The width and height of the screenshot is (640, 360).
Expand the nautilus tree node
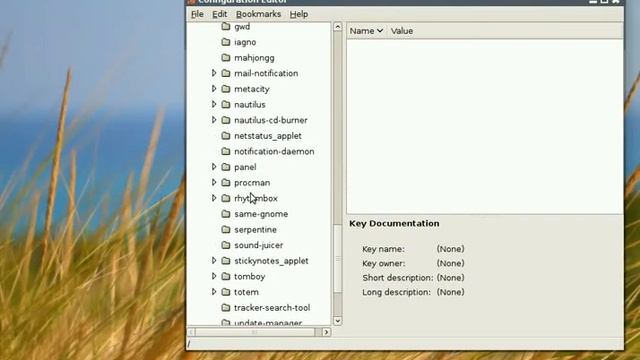pyautogui.click(x=214, y=104)
